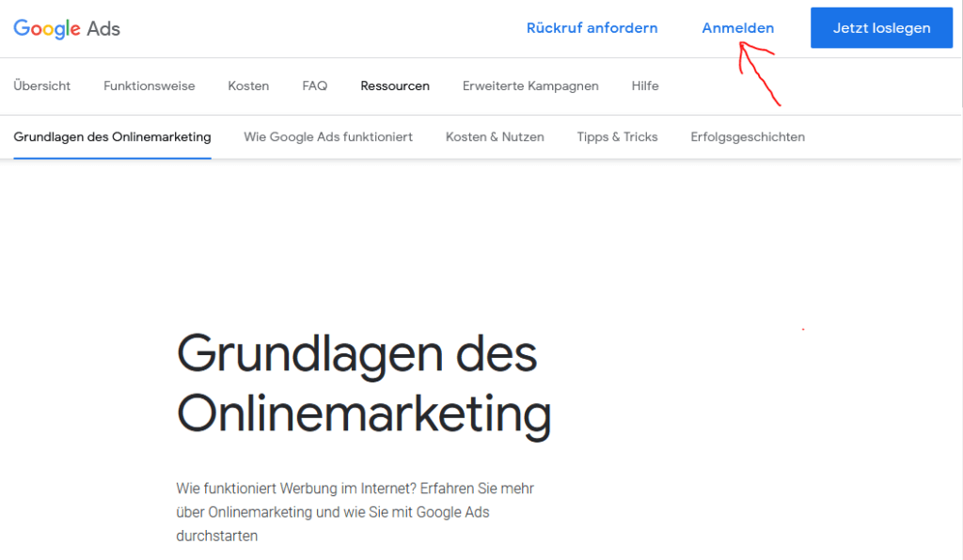Viewport: 963px width, 560px height.
Task: Open the FAQ menu item
Action: [315, 86]
